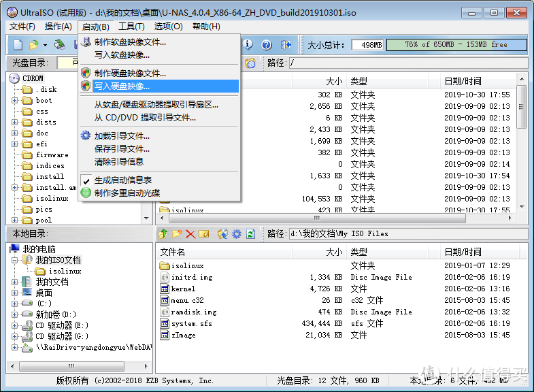The height and width of the screenshot is (392, 534).
Task: Select the CDROM disc icon in tree
Action: click(x=14, y=78)
